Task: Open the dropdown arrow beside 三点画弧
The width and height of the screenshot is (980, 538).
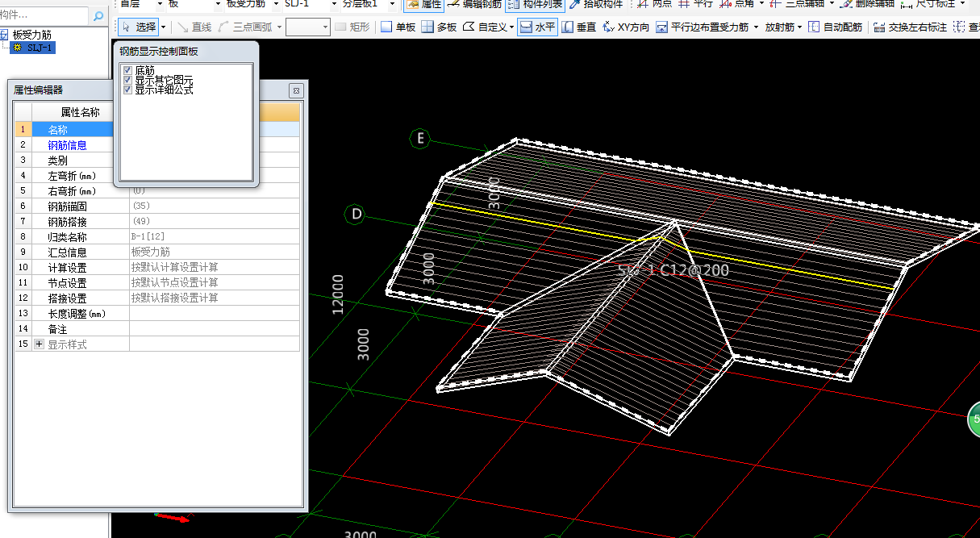Action: pos(279,27)
